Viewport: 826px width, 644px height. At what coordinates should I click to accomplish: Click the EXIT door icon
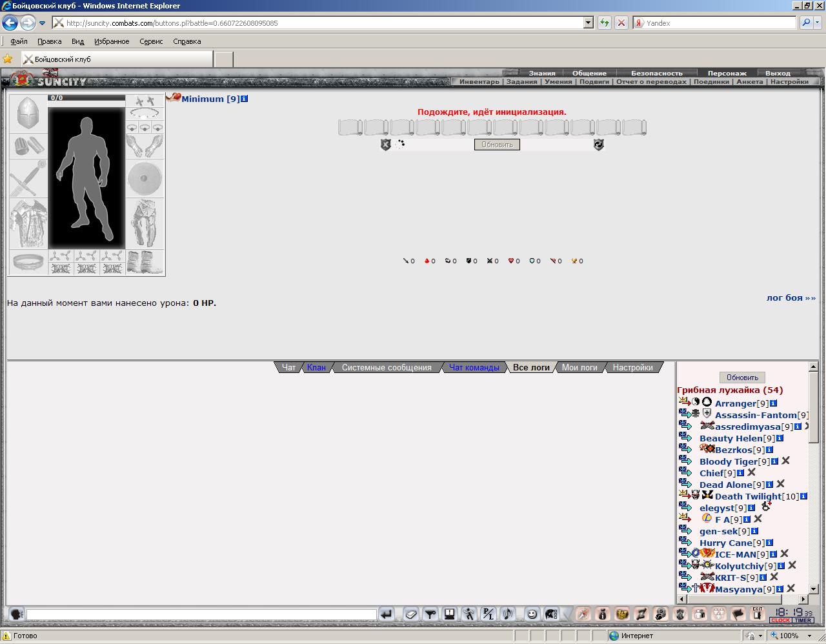pos(758,614)
